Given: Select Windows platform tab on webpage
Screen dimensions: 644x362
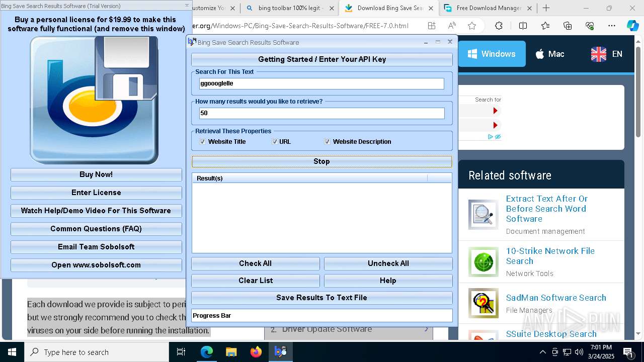Looking at the screenshot, I should [492, 54].
